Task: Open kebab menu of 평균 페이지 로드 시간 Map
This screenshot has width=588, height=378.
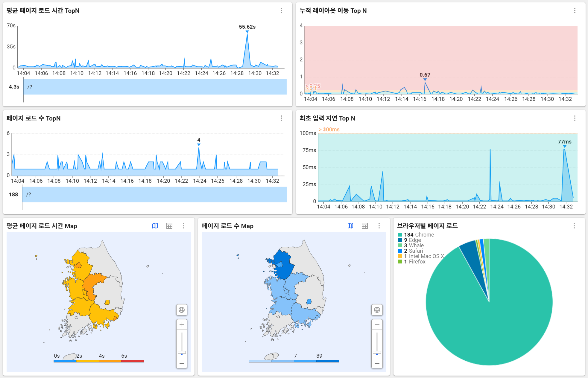Action: coord(183,226)
